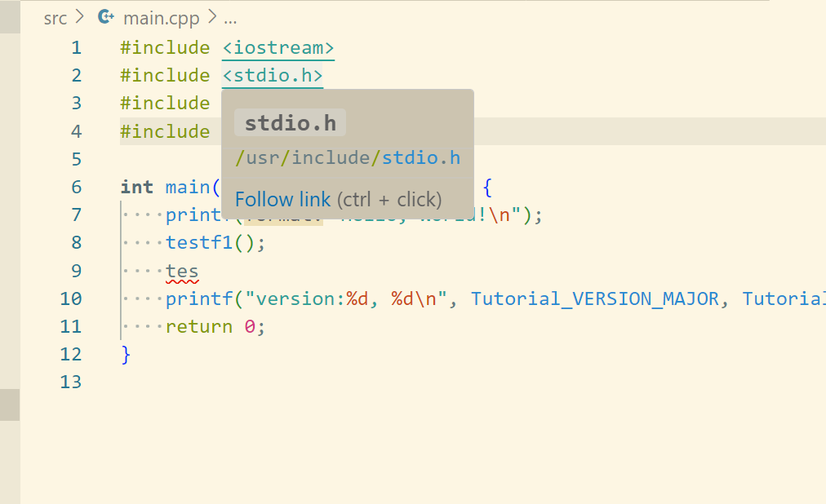Screen dimensions: 826x504
Task: Click the C++ file type icon in breadcrumb
Action: tap(104, 16)
